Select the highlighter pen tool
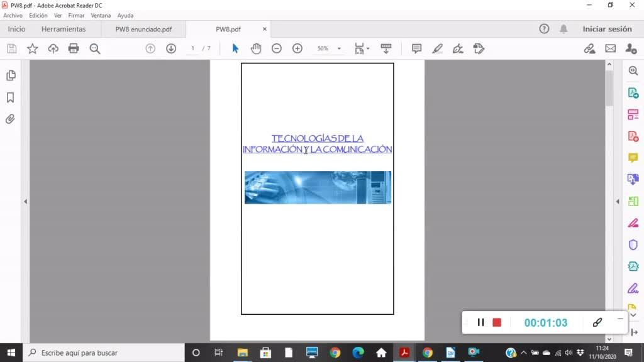 point(437,48)
